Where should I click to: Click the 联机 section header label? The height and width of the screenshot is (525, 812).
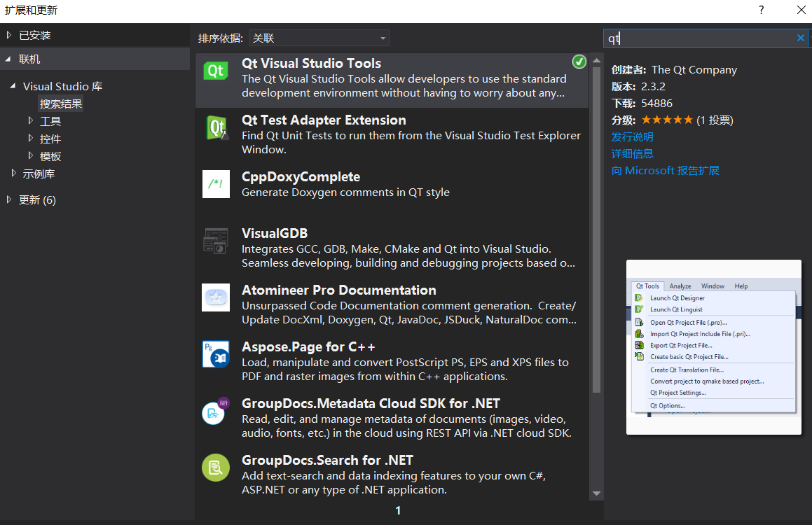tap(29, 59)
